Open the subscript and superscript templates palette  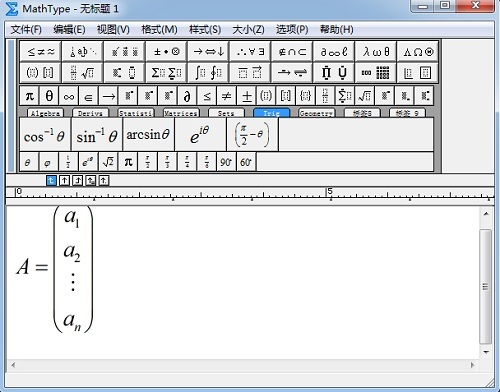click(x=124, y=72)
